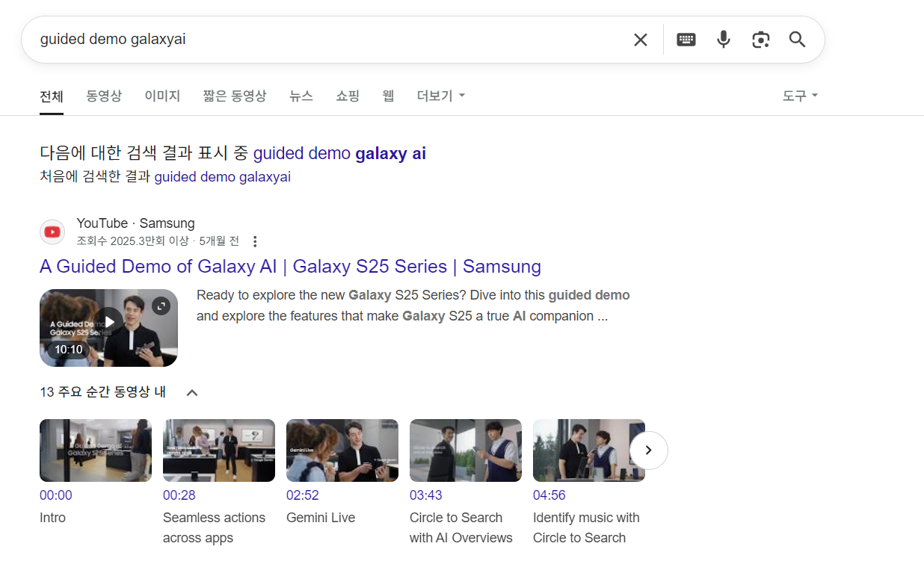The image size is (924, 570).
Task: Open A Guided Demo of Galaxy AI link
Action: point(290,267)
